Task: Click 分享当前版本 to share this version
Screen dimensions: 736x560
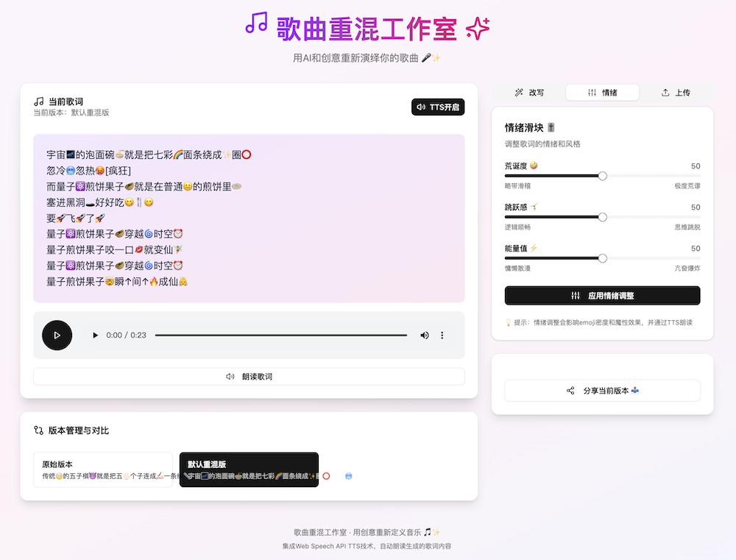Action: 602,391
